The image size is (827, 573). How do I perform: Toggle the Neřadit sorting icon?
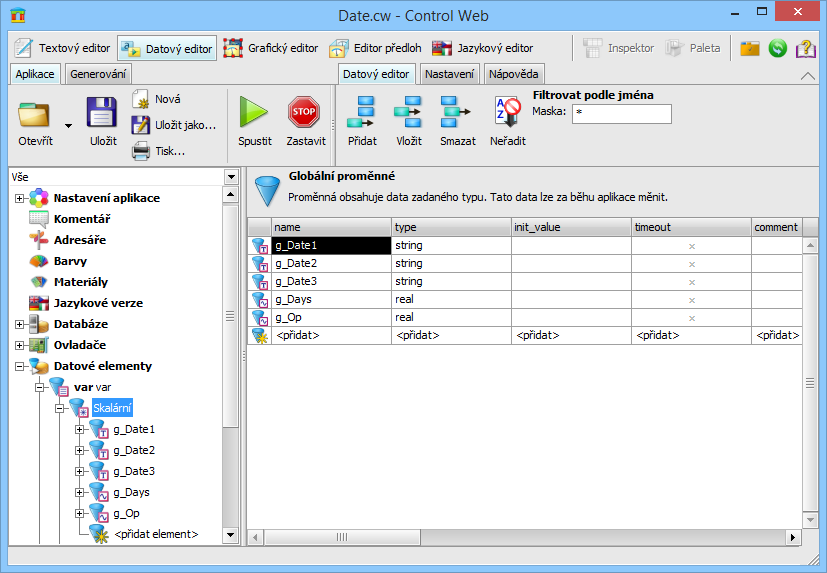(x=507, y=112)
